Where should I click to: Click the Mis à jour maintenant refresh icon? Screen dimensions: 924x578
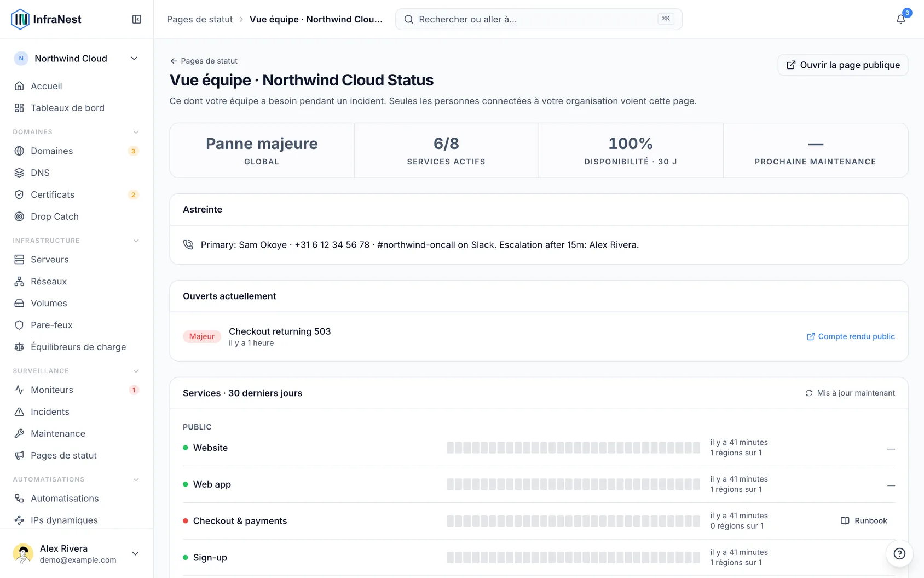pyautogui.click(x=809, y=393)
